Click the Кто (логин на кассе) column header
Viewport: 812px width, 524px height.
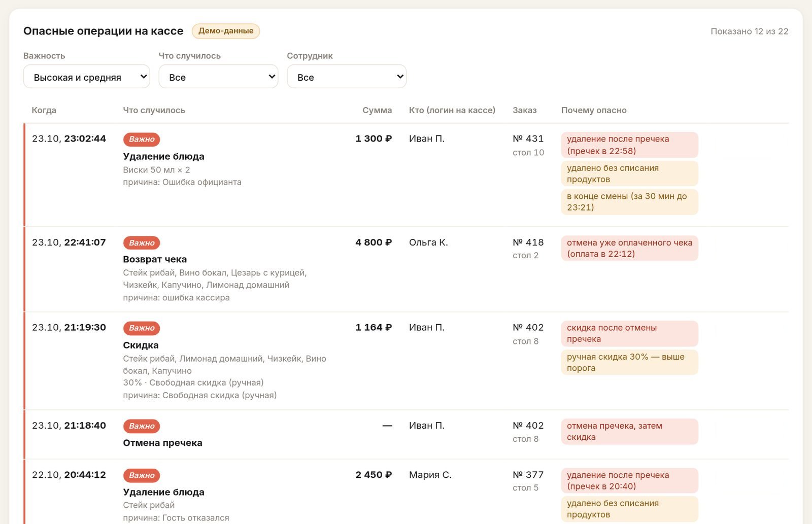tap(452, 110)
